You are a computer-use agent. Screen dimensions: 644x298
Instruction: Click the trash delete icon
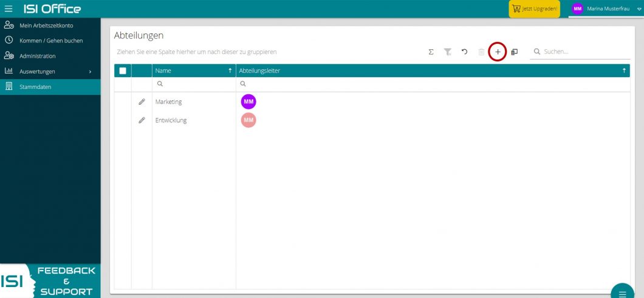[481, 52]
